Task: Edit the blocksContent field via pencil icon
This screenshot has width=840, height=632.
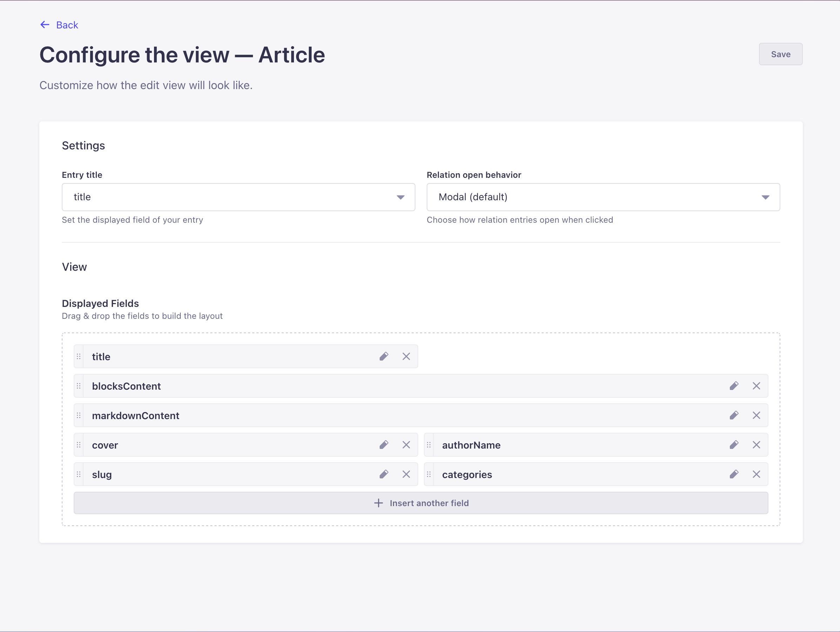Action: pyautogui.click(x=734, y=386)
